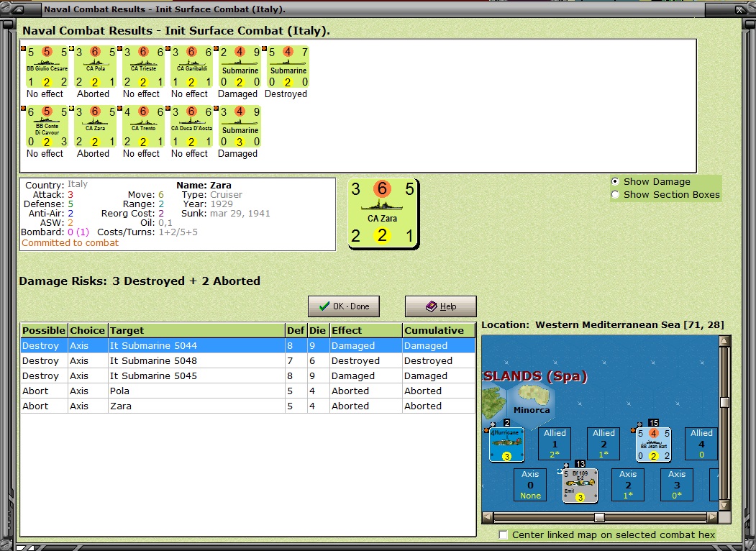Click the 'Committed to combat' status text
Screen dimensions: 756x551
70,243
